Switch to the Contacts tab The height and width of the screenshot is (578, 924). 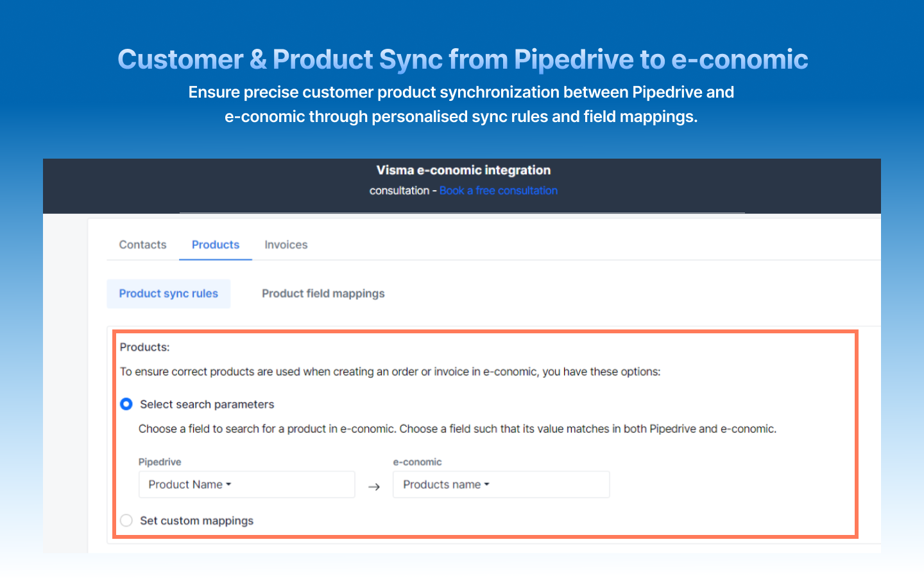[x=142, y=245]
